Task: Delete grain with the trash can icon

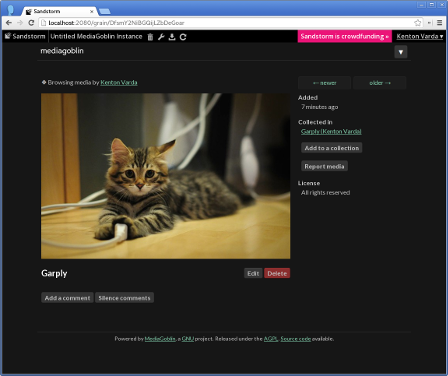Action: 150,37
